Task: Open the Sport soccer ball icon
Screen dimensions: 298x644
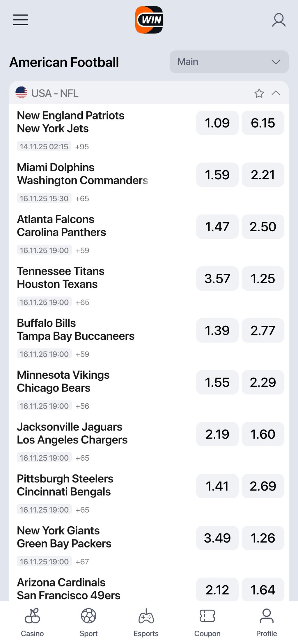Action: click(88, 616)
